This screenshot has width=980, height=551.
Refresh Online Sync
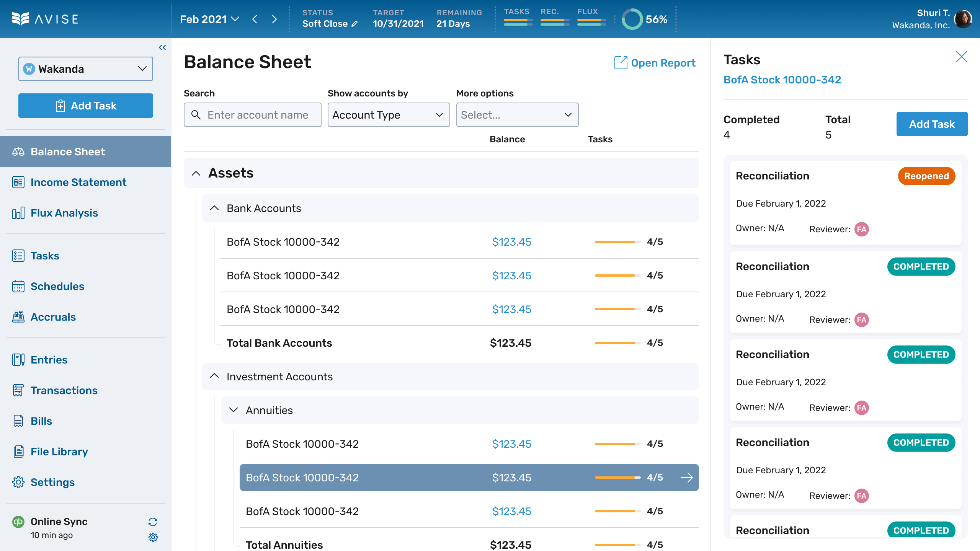(x=153, y=522)
